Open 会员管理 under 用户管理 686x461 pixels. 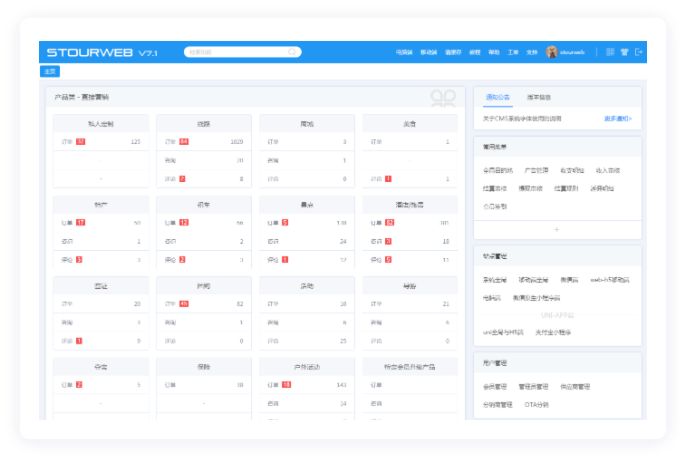[495, 386]
